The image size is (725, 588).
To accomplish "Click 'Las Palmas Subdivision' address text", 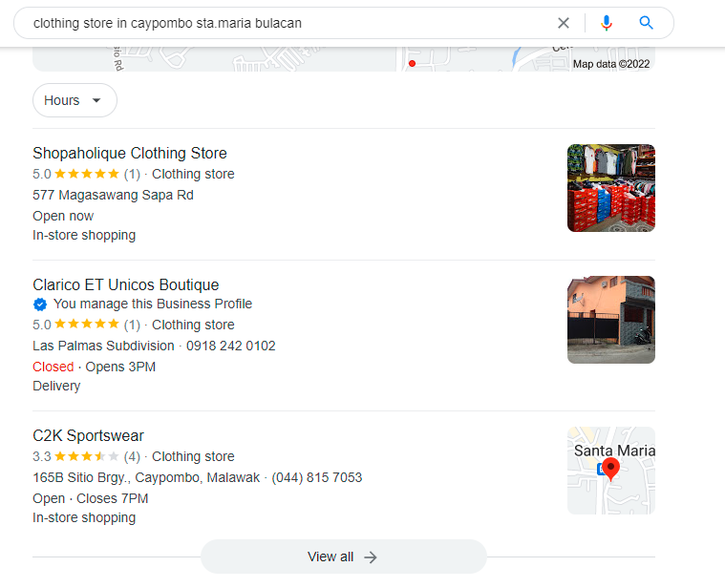I will click(x=103, y=346).
